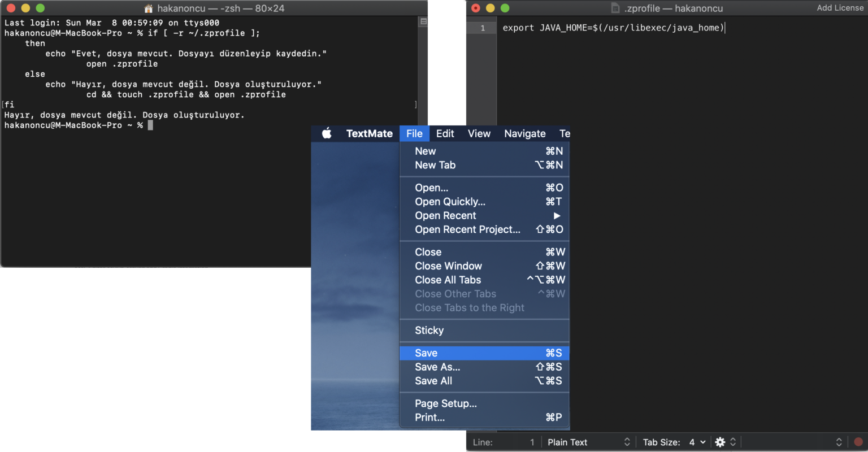Click line number 1 in gutter

483,28
